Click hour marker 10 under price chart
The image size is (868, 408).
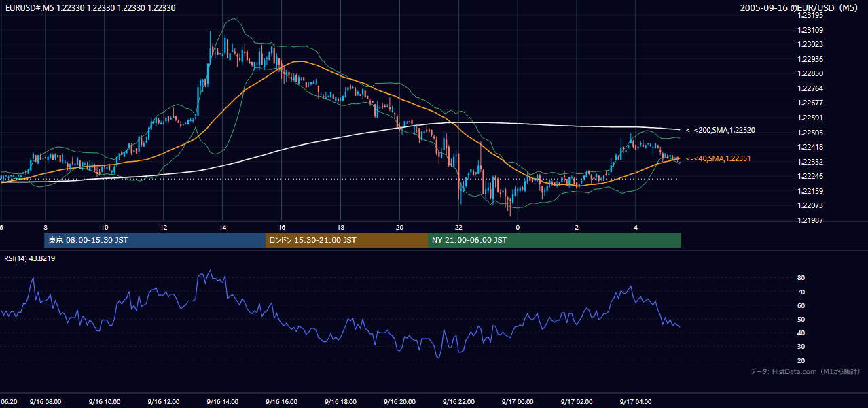click(x=105, y=227)
